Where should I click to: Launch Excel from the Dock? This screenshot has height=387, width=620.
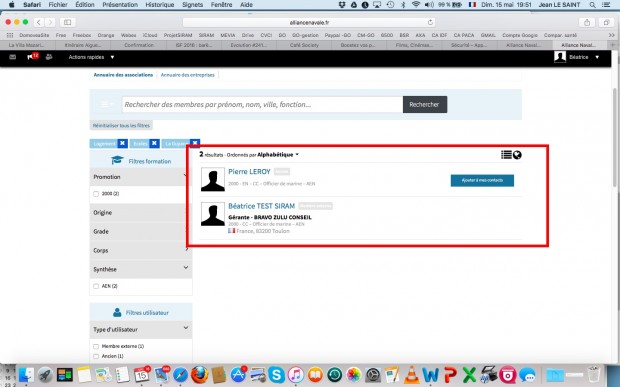469,375
